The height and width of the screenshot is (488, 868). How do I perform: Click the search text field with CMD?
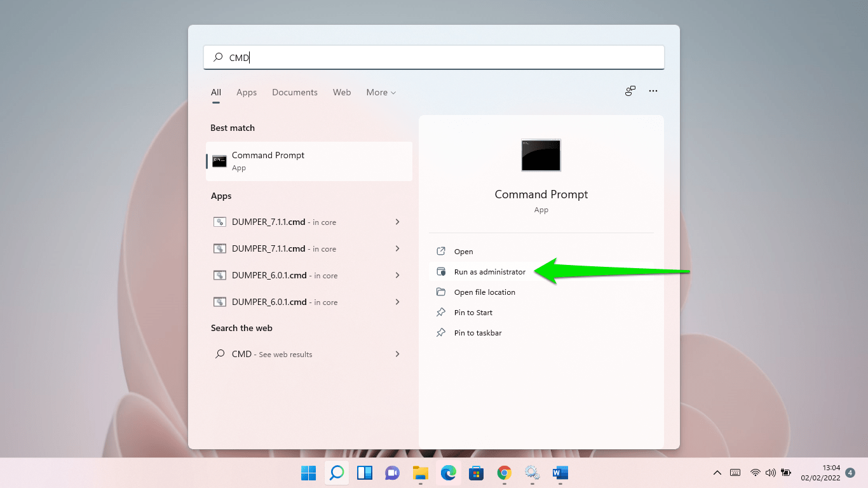click(x=433, y=57)
